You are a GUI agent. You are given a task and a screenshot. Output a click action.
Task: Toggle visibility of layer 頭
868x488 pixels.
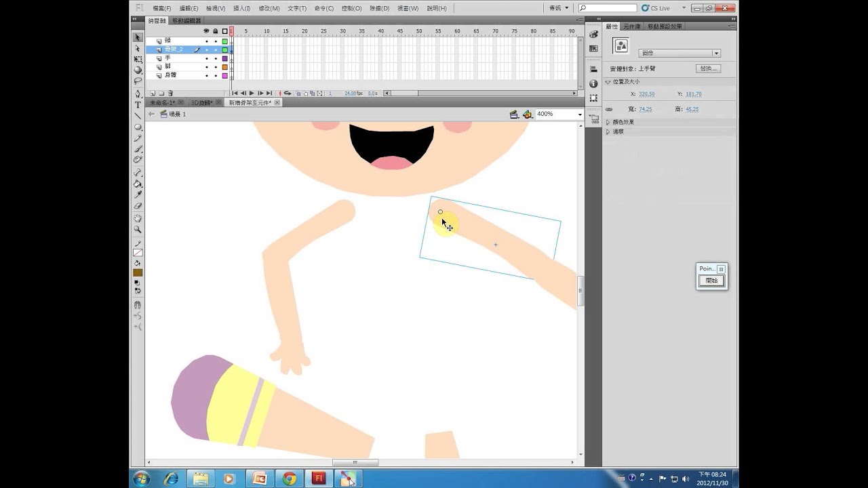click(207, 41)
